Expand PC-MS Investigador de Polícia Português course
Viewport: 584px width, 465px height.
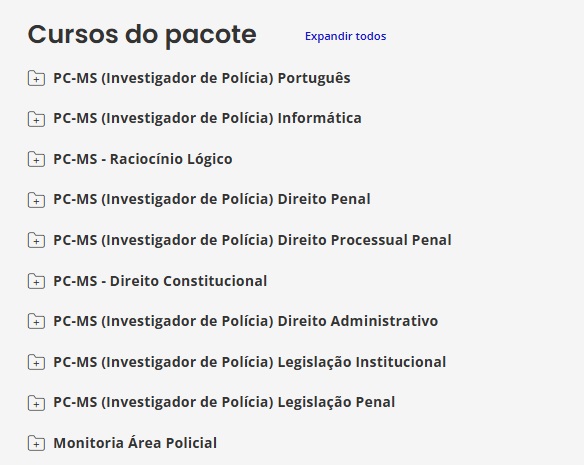[x=201, y=78]
